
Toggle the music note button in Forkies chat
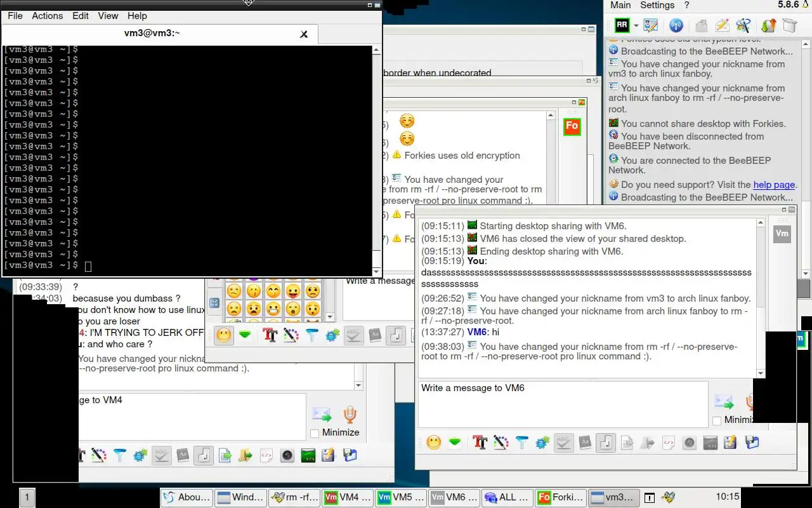coord(396,335)
